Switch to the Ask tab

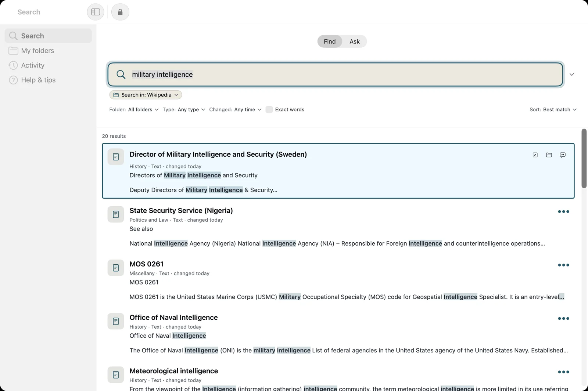tap(355, 41)
